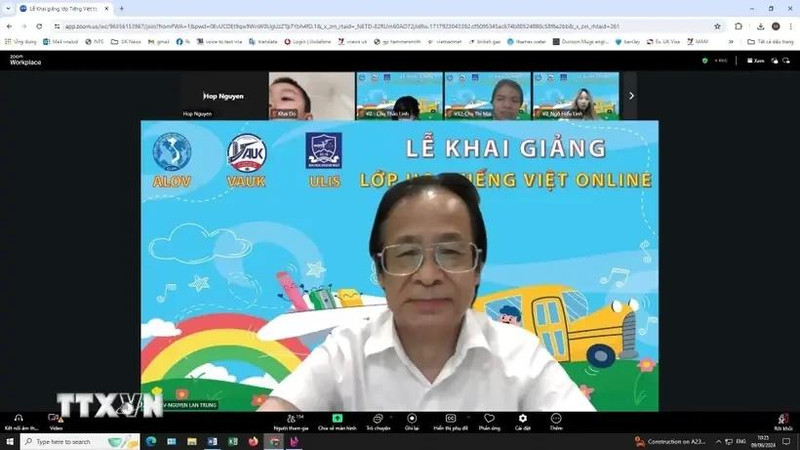
Task: Open vietnamnet bookmark
Action: (x=444, y=42)
